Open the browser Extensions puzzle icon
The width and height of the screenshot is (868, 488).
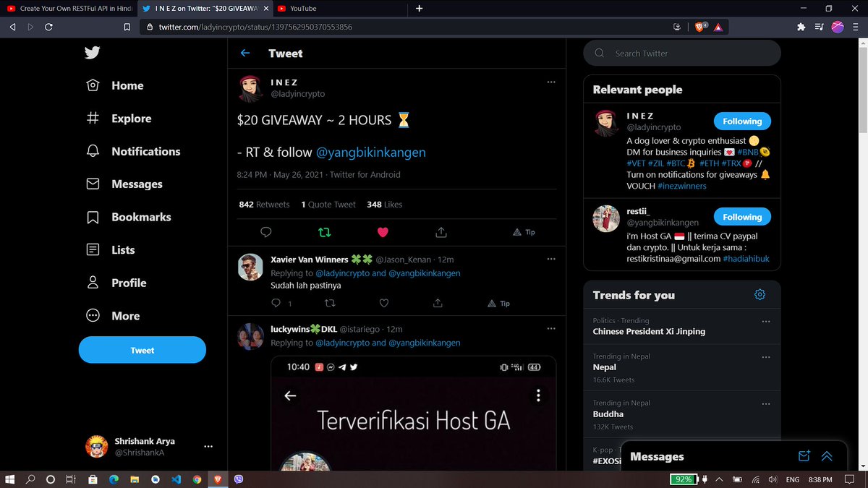[x=801, y=27]
